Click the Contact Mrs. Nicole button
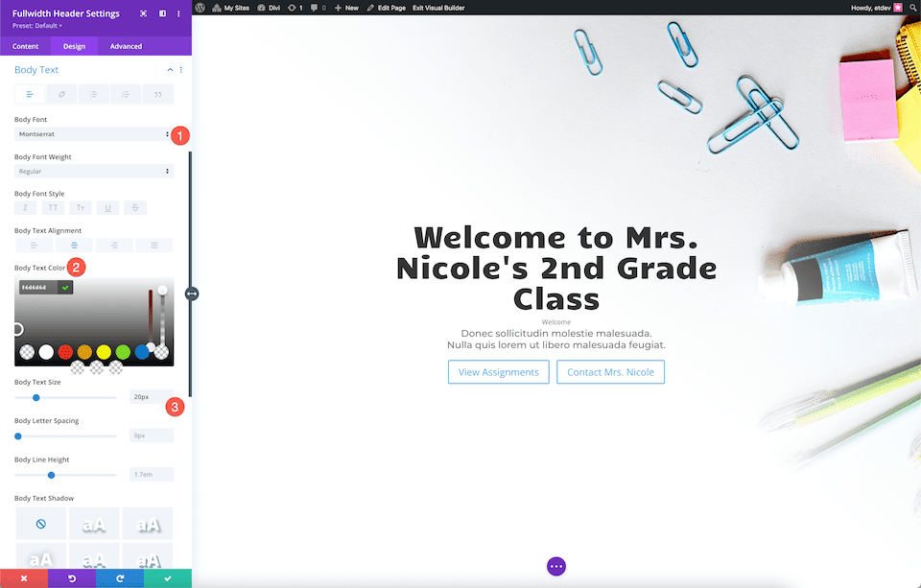This screenshot has width=921, height=588. click(x=610, y=372)
